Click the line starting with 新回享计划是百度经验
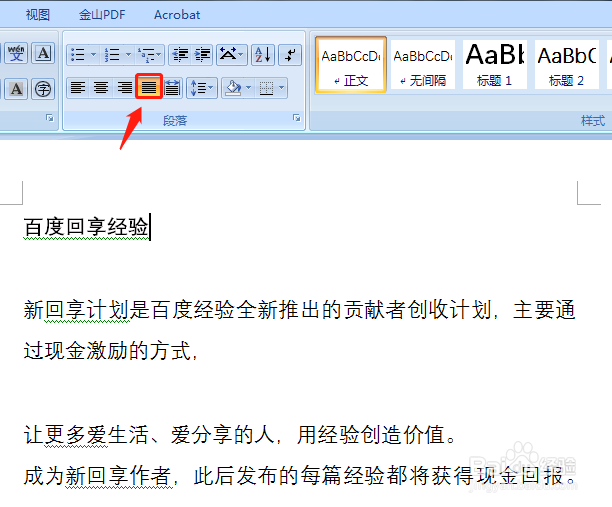Image resolution: width=612 pixels, height=507 pixels. pyautogui.click(x=299, y=310)
